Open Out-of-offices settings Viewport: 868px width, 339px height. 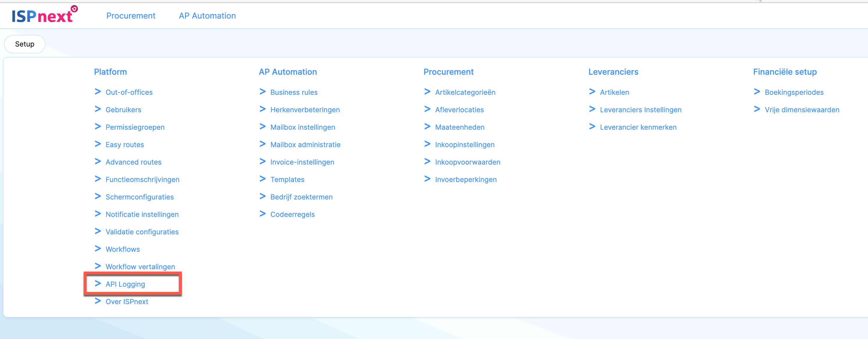pos(129,92)
